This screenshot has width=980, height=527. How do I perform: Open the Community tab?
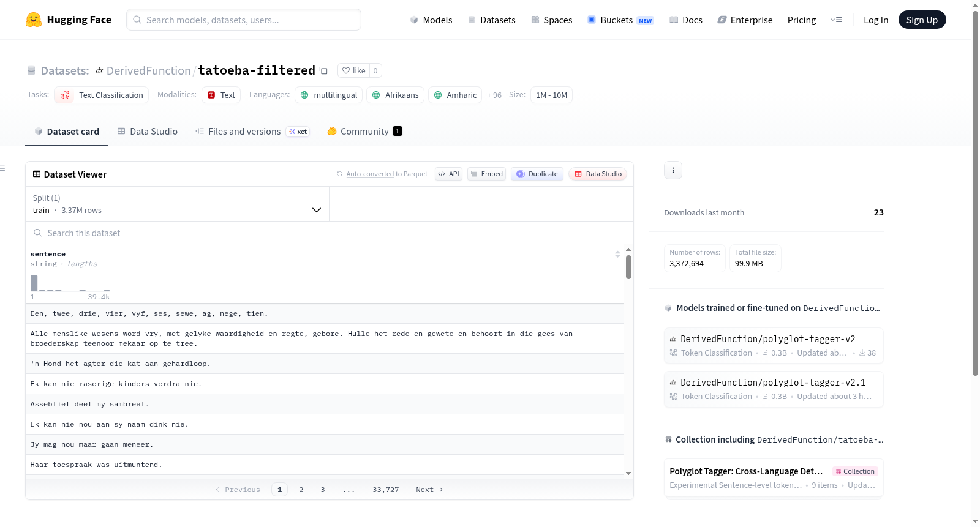point(364,131)
